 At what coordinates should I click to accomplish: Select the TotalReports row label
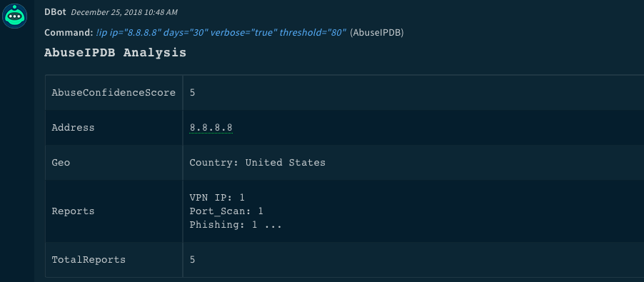click(x=89, y=260)
